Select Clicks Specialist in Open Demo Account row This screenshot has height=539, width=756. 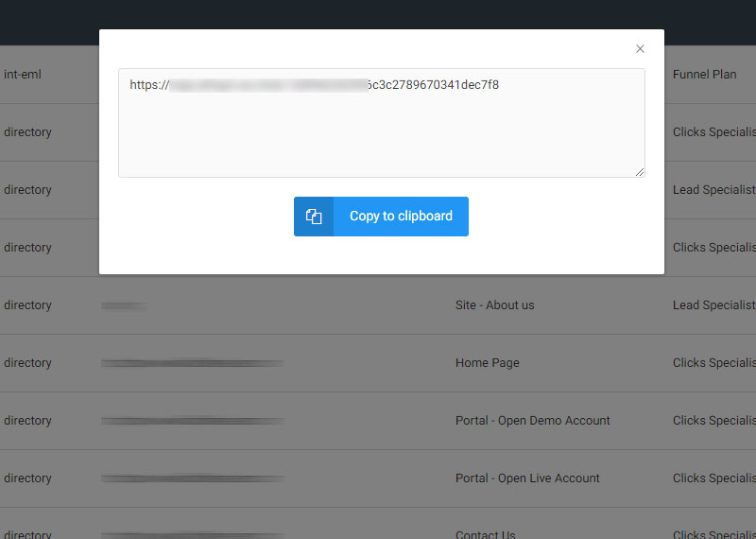coord(713,421)
